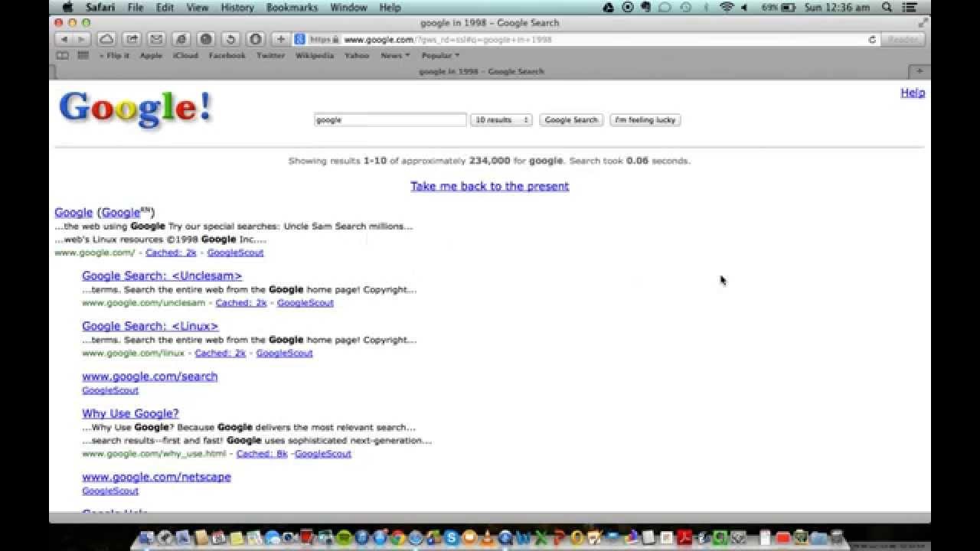Reload page using address bar reload icon

click(x=871, y=40)
